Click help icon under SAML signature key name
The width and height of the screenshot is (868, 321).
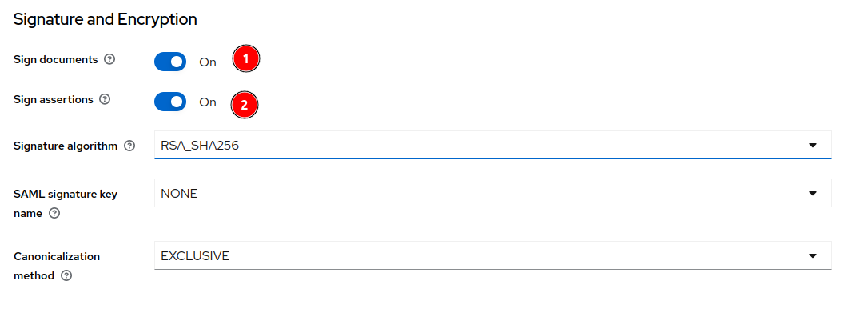pyautogui.click(x=54, y=213)
